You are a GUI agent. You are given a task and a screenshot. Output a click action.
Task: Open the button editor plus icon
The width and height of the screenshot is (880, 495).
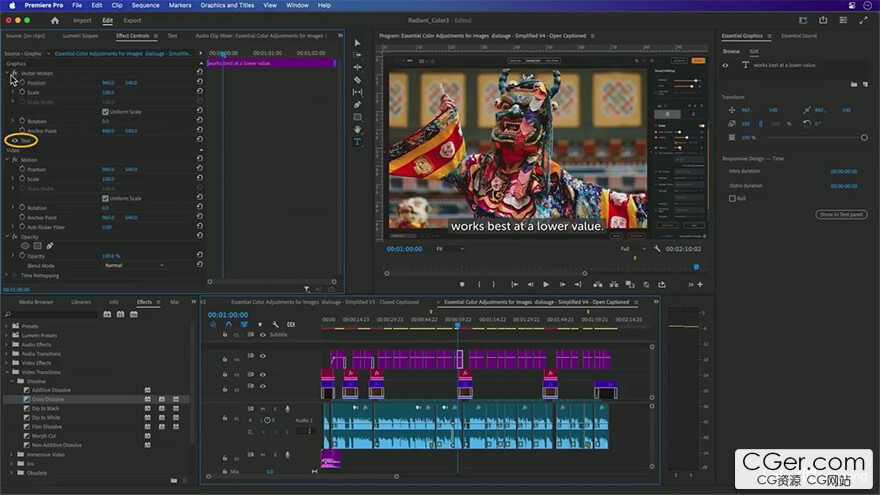click(x=700, y=285)
